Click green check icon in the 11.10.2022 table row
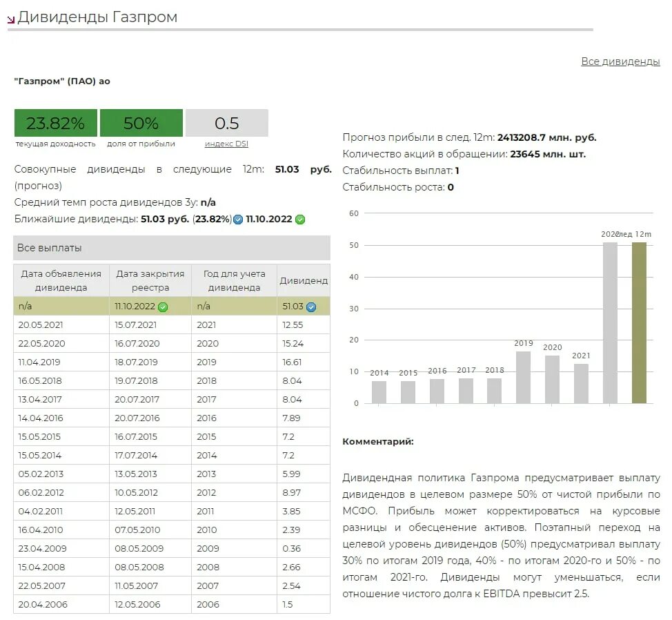 pyautogui.click(x=163, y=307)
